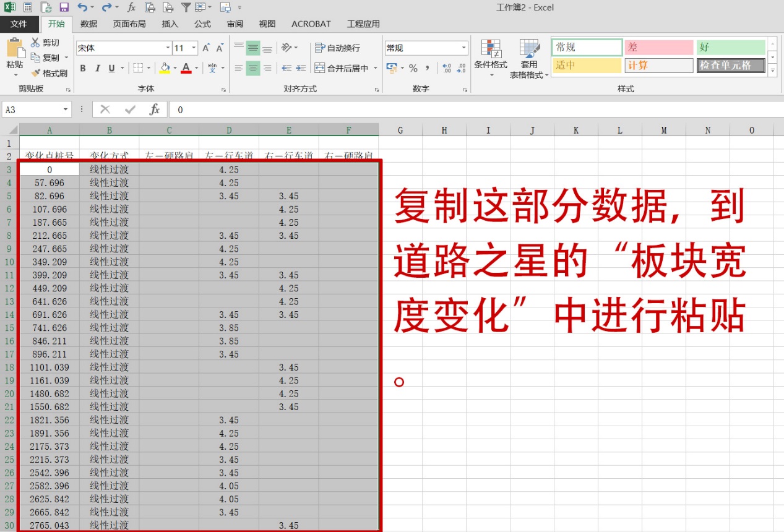Align text to the right
Image resolution: width=784 pixels, height=532 pixels.
pos(267,68)
